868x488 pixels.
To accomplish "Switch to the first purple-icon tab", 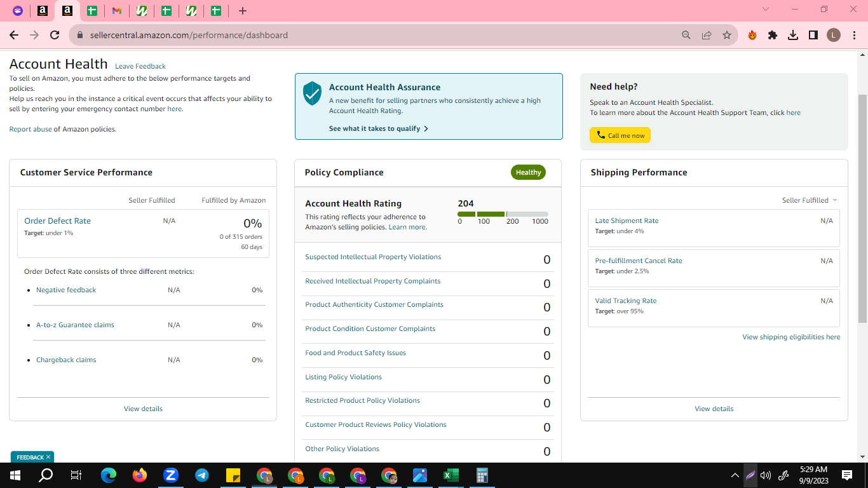I will click(x=18, y=11).
